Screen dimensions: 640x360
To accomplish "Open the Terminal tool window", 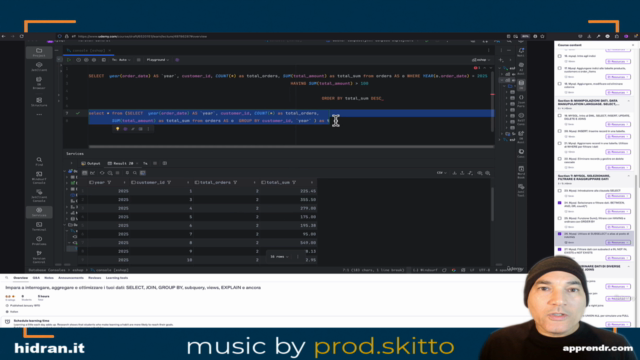I will (39, 227).
